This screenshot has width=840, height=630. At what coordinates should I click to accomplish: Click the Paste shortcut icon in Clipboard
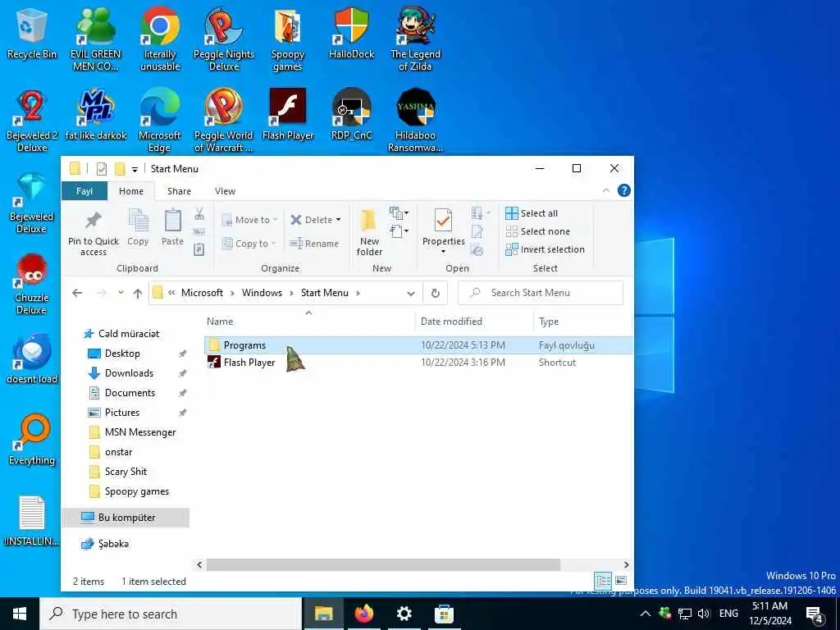click(199, 249)
